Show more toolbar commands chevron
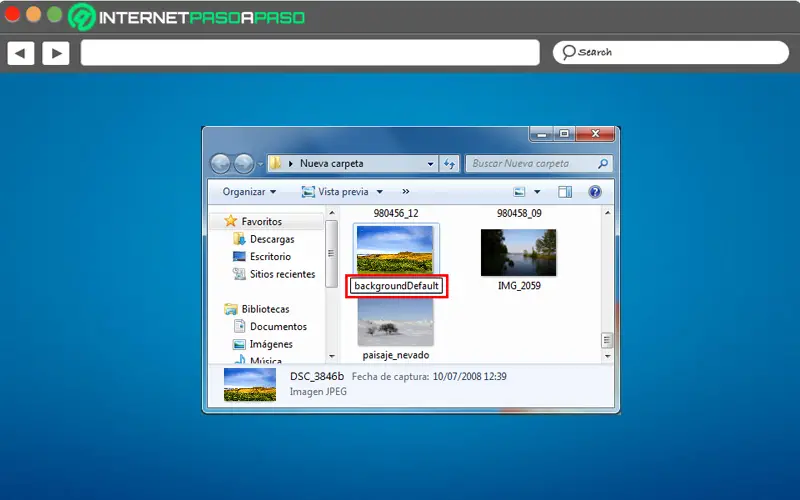This screenshot has height=500, width=800. pyautogui.click(x=406, y=192)
